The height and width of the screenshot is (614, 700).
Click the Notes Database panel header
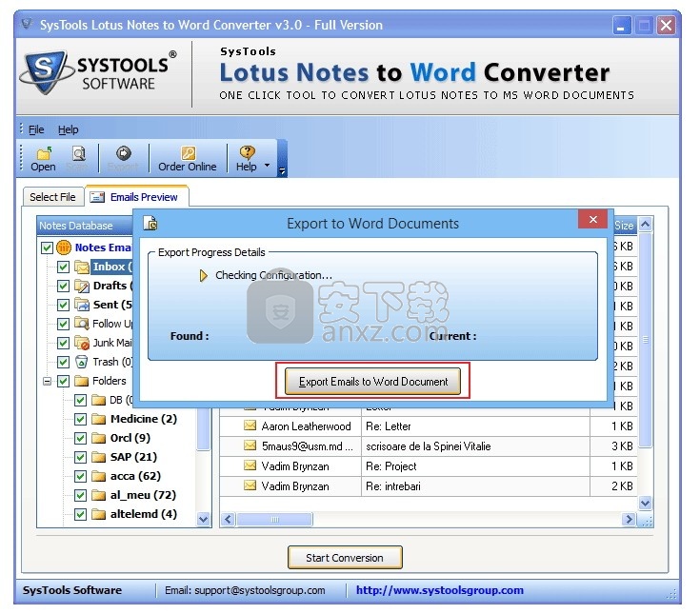tap(85, 226)
